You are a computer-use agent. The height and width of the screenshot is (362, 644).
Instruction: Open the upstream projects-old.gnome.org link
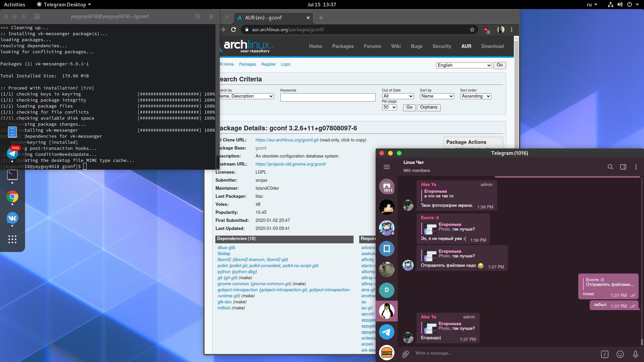click(x=291, y=164)
